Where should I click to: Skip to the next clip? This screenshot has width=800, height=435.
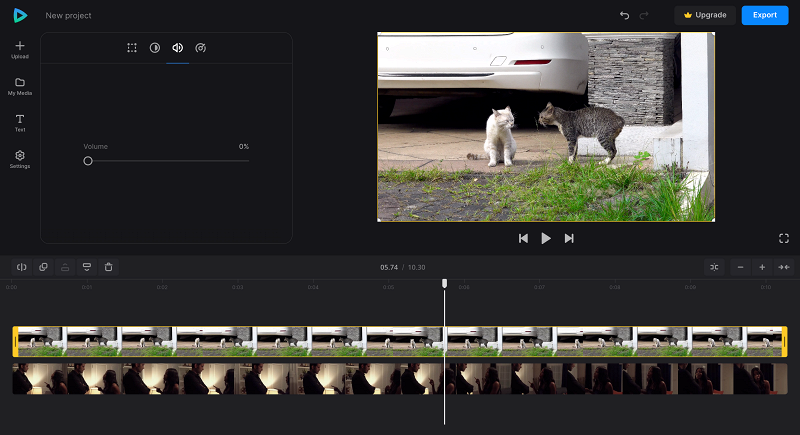(569, 239)
